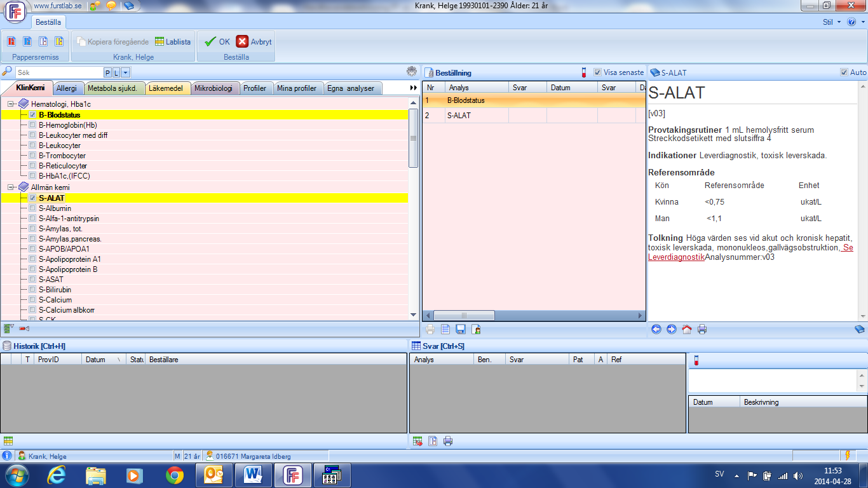Click the green grid icon below Historik

(8, 441)
